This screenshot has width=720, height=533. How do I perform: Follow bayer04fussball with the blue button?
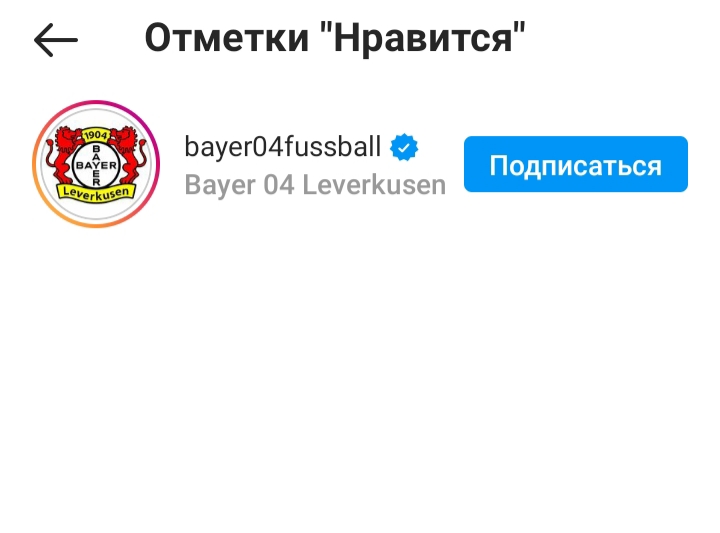click(575, 164)
